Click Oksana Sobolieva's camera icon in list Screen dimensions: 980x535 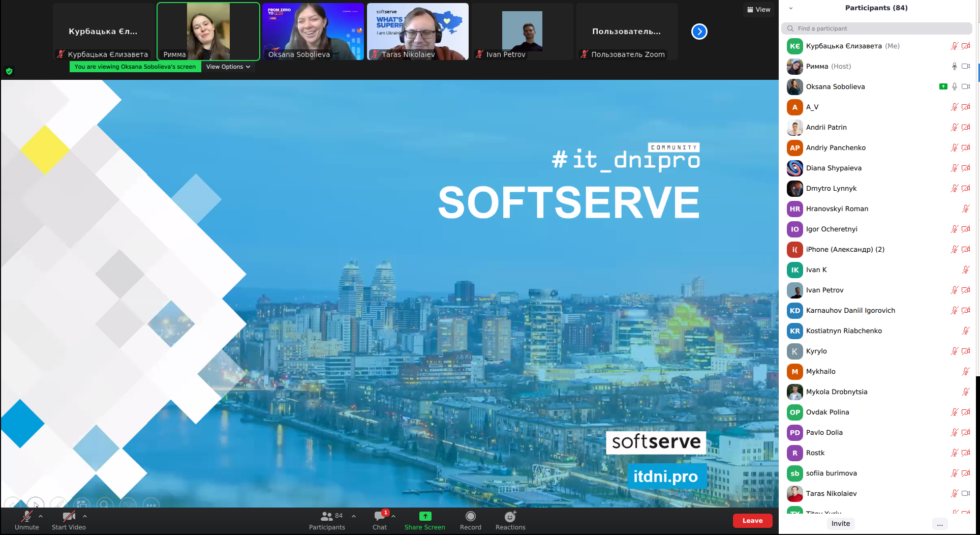966,86
